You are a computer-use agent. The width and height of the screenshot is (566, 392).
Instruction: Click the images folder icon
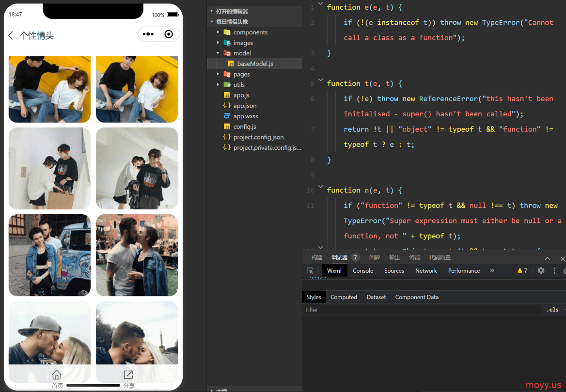227,43
